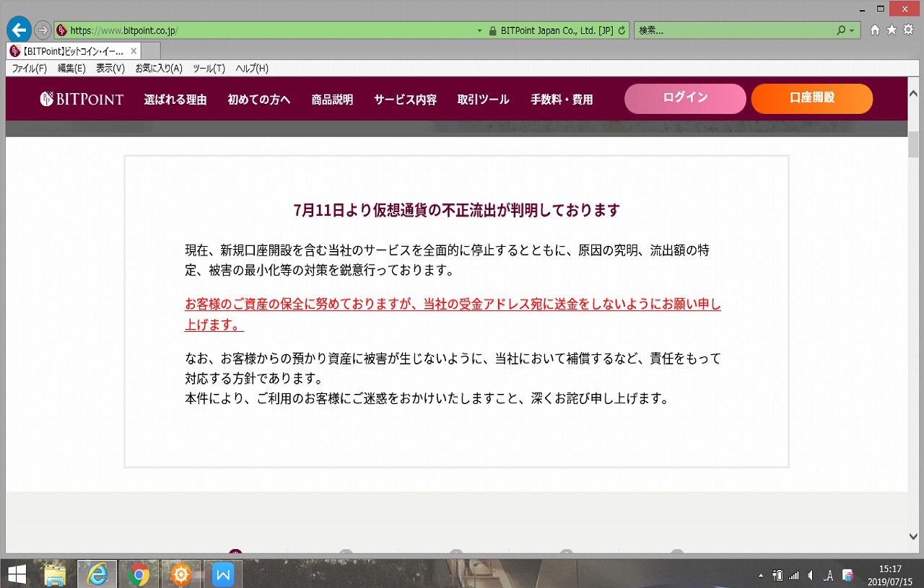Image resolution: width=924 pixels, height=588 pixels.
Task: Click the ログイン button
Action: (x=684, y=99)
